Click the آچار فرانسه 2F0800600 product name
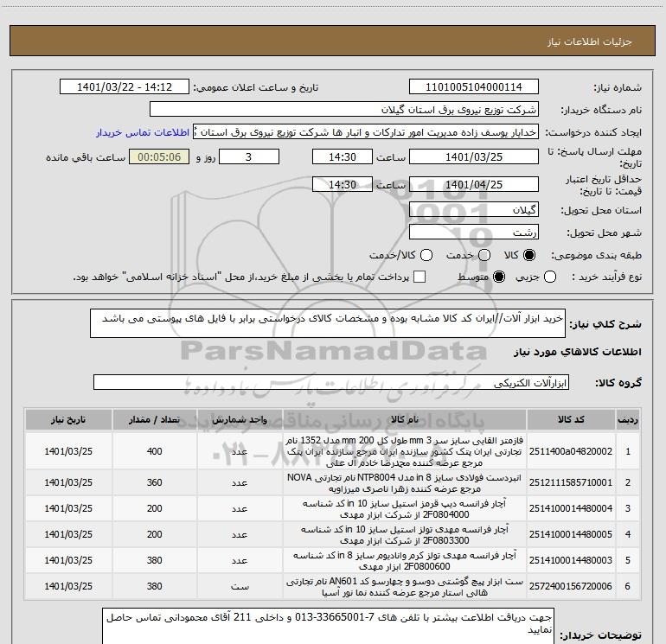 click(x=405, y=560)
